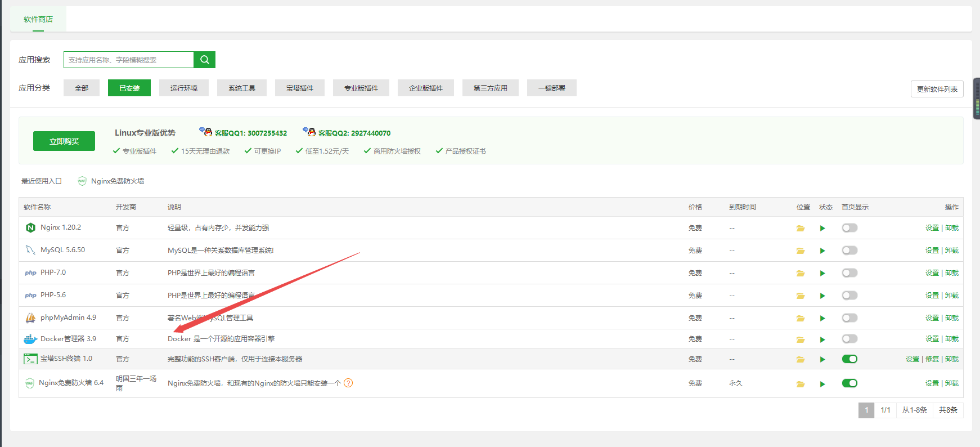
Task: Open folder location icon for MySQL 5.6.50
Action: (801, 251)
